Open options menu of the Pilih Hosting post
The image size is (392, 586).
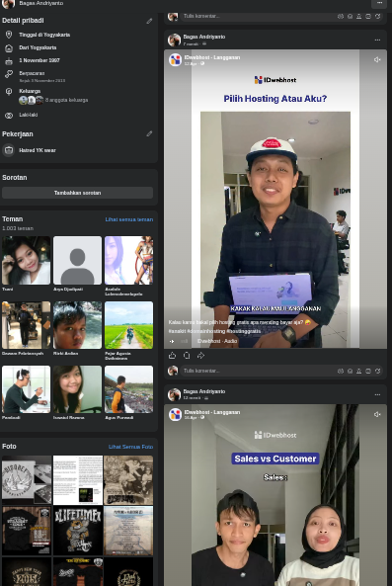[x=377, y=40]
